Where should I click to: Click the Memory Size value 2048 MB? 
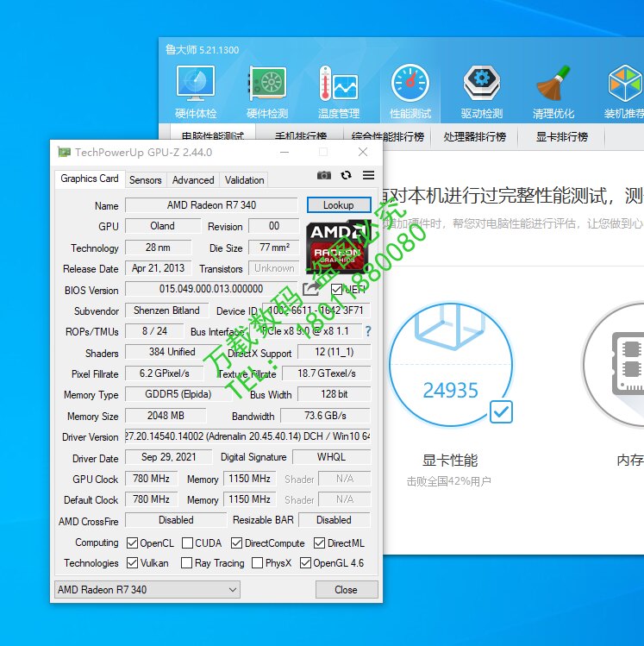[x=166, y=416]
